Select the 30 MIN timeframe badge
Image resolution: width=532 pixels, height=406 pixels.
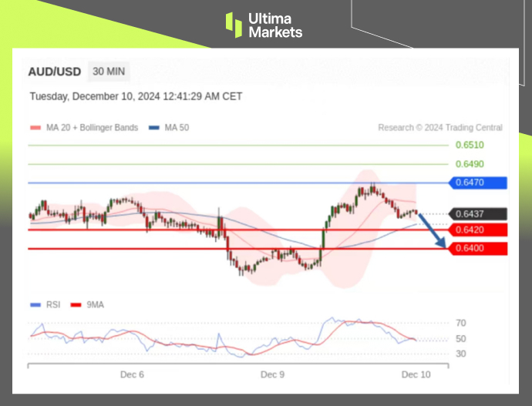click(x=109, y=72)
